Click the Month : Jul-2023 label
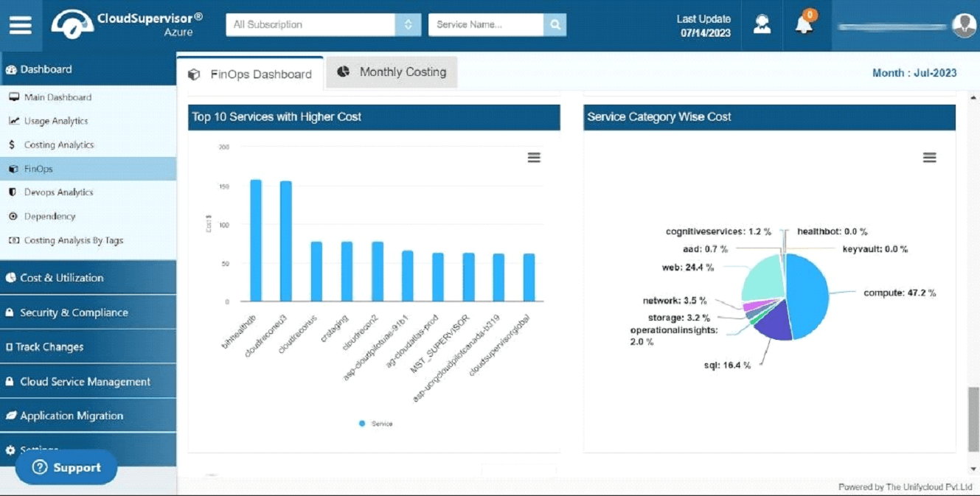The width and height of the screenshot is (980, 496). (x=914, y=73)
